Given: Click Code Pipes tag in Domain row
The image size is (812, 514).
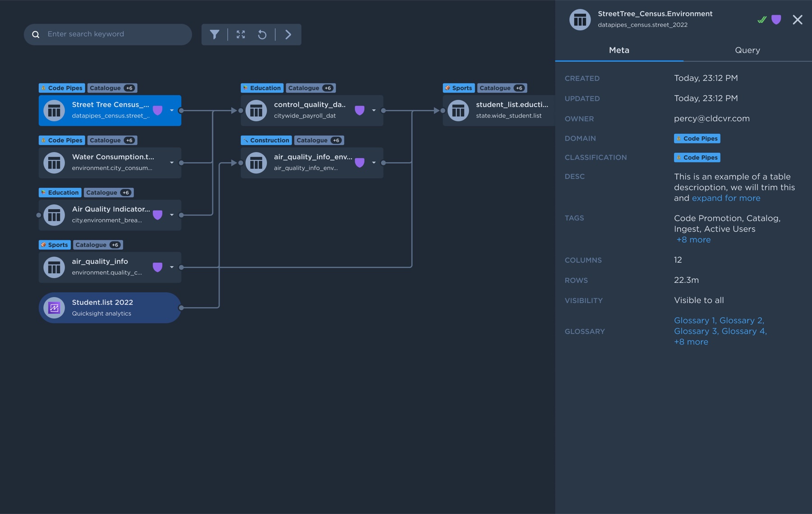Looking at the screenshot, I should tap(697, 138).
